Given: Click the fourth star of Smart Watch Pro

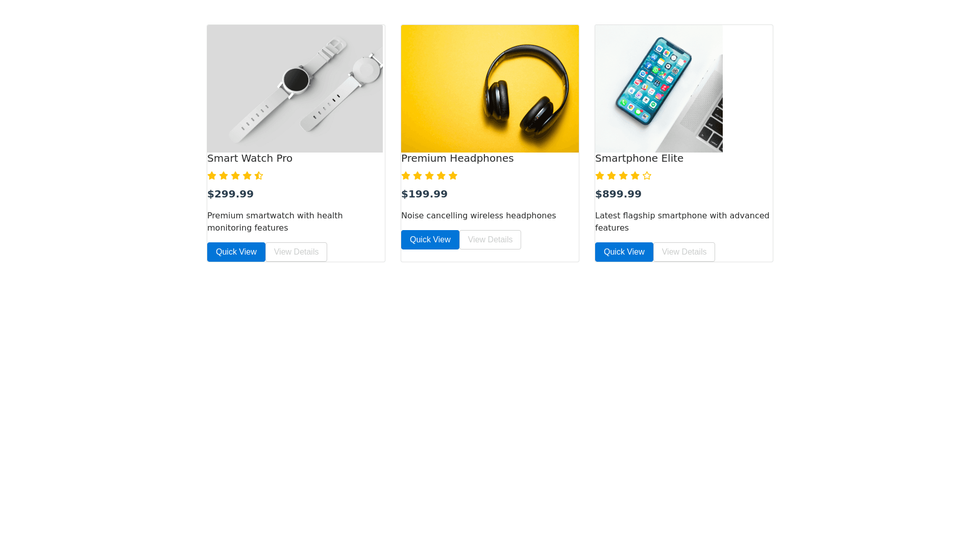Looking at the screenshot, I should click(x=247, y=176).
